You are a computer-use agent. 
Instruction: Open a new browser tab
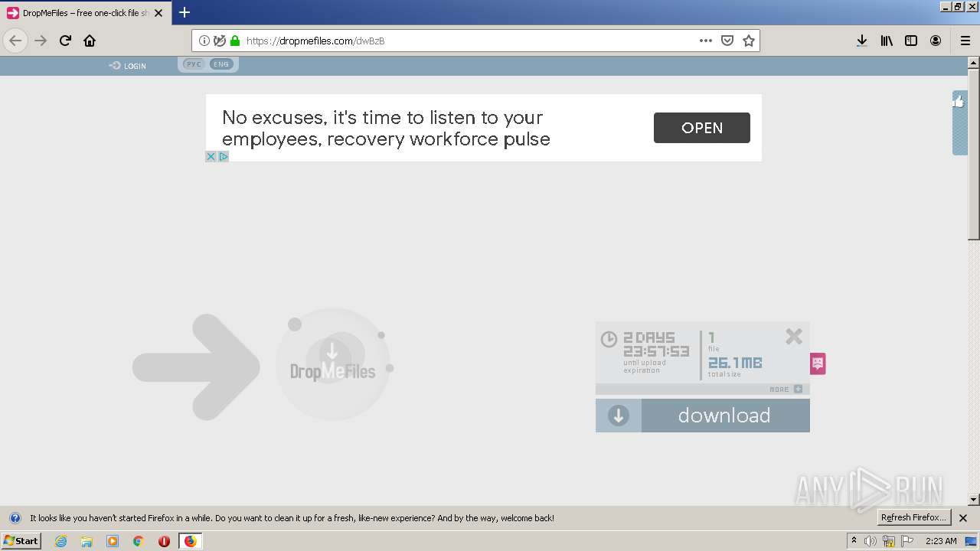coord(185,12)
